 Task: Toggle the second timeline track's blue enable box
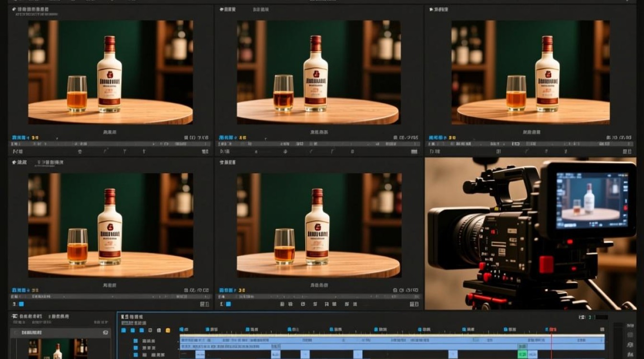click(x=136, y=348)
